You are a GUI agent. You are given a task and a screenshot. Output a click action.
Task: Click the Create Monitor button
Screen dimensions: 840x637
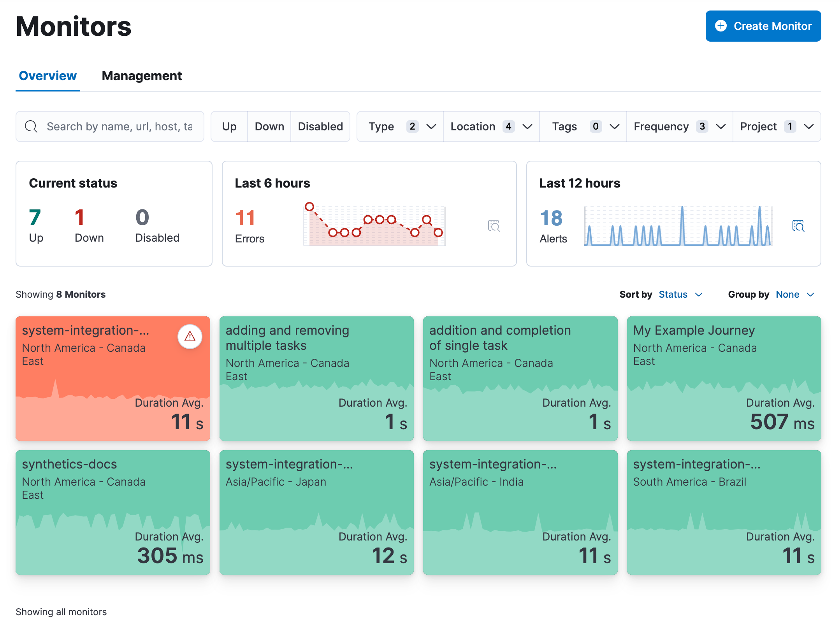[x=763, y=26]
